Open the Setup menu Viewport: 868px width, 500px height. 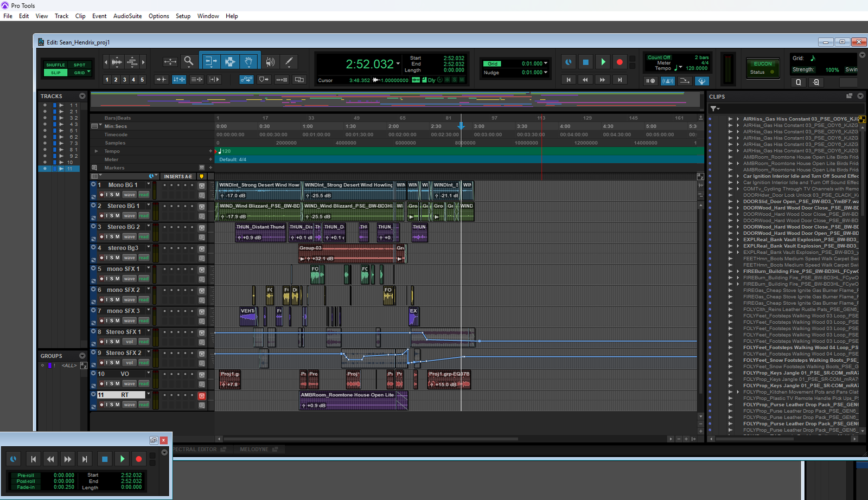[183, 16]
